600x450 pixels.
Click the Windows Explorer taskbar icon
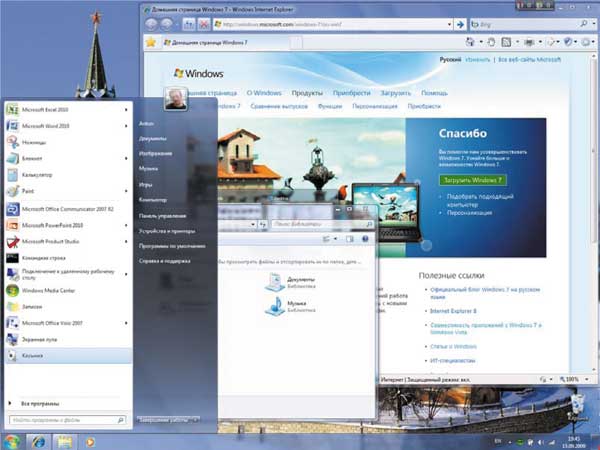pyautogui.click(x=65, y=442)
